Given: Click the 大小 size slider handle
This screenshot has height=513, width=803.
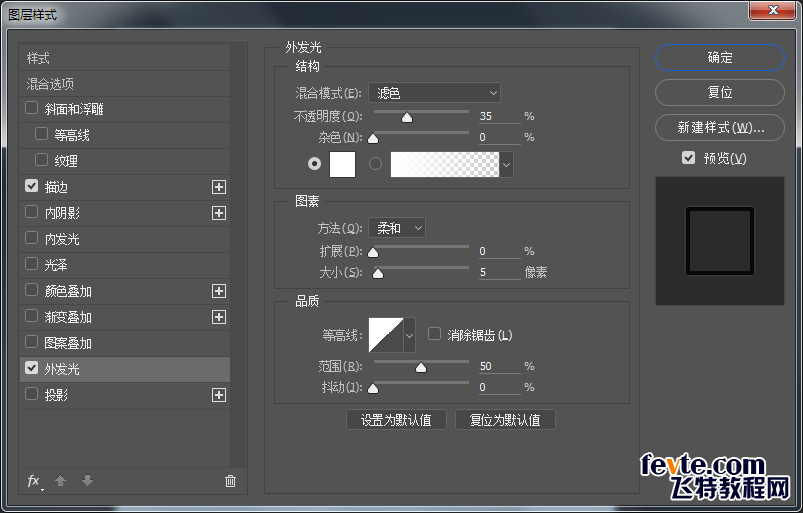Looking at the screenshot, I should [x=378, y=273].
